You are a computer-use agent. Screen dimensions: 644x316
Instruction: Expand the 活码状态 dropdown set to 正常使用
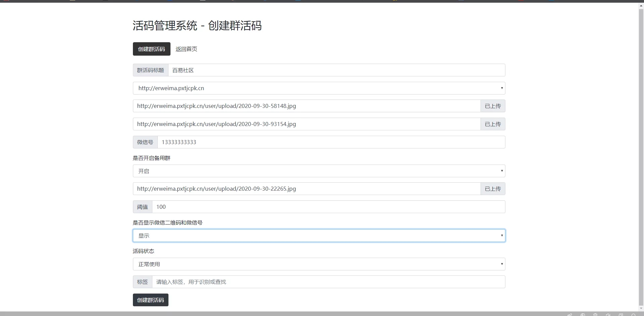[319, 264]
